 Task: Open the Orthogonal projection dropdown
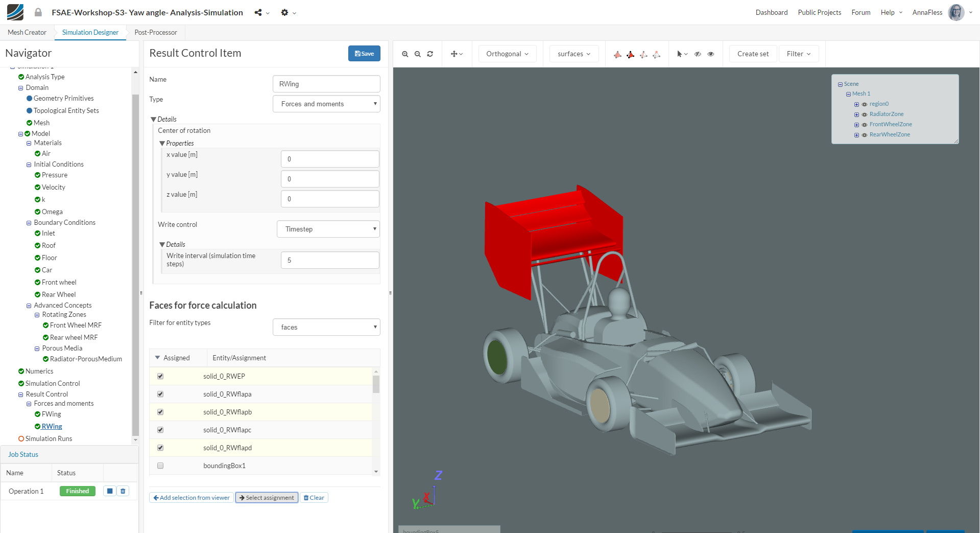click(x=507, y=54)
